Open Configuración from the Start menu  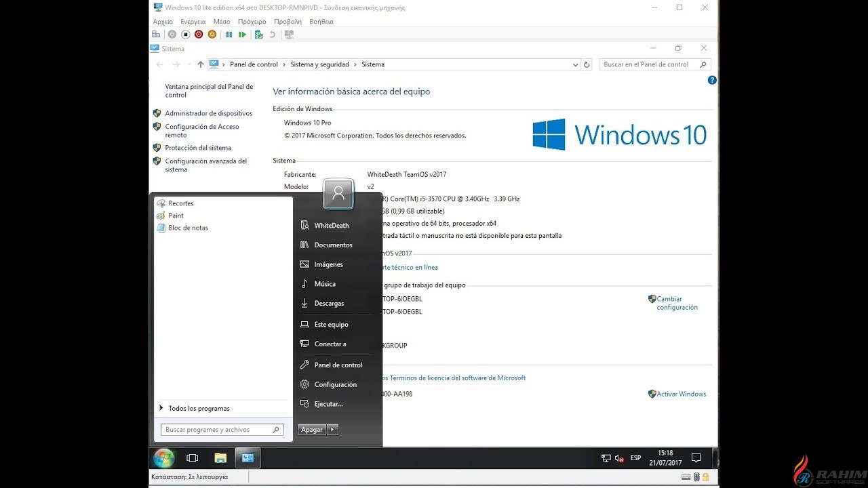tap(335, 384)
